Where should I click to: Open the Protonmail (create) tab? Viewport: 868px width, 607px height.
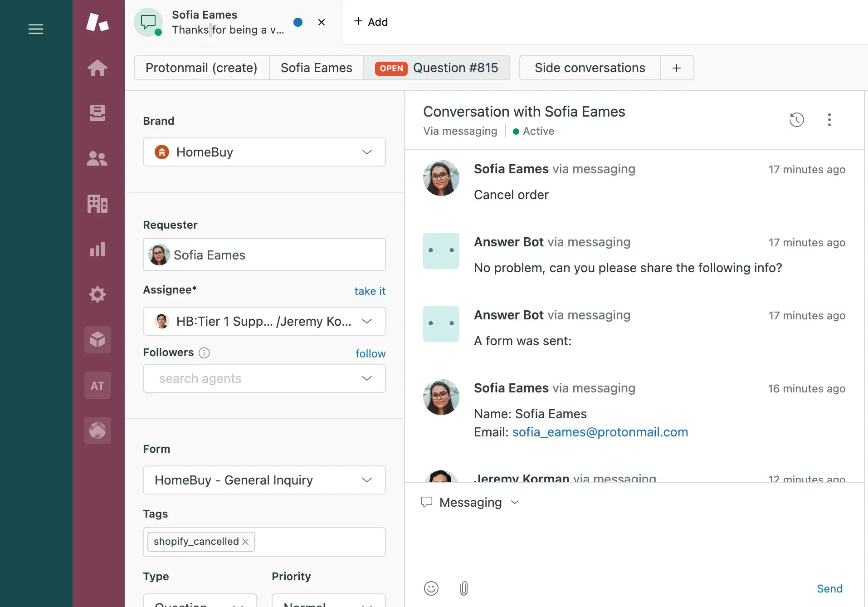tap(201, 68)
